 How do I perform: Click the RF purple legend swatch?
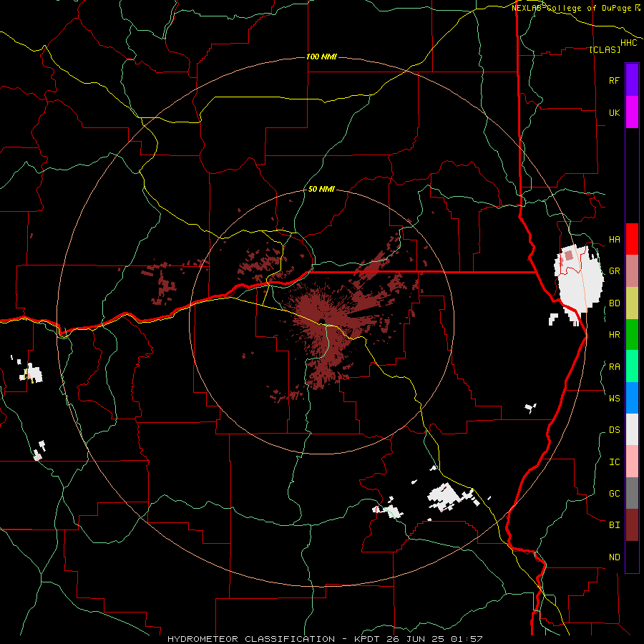point(632,80)
